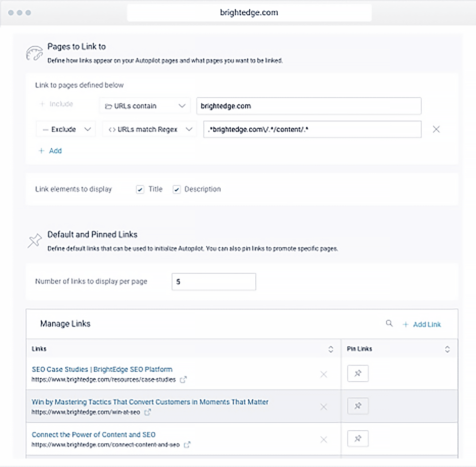Viewport: 476px width, 467px height.
Task: Click the browser address bar showing brightedge.com
Action: (x=249, y=13)
